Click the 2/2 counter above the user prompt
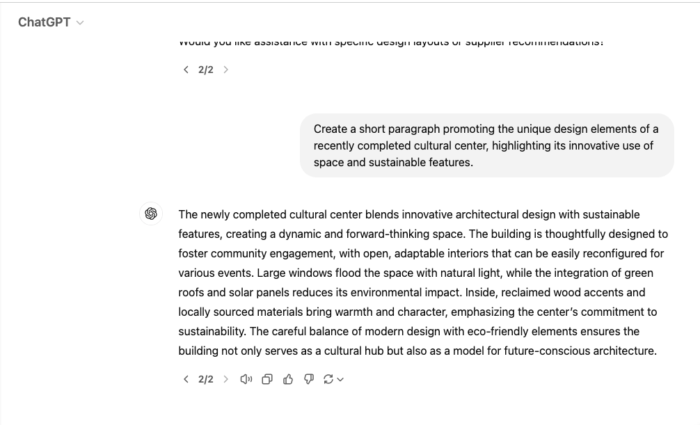The height and width of the screenshot is (425, 700). click(206, 70)
